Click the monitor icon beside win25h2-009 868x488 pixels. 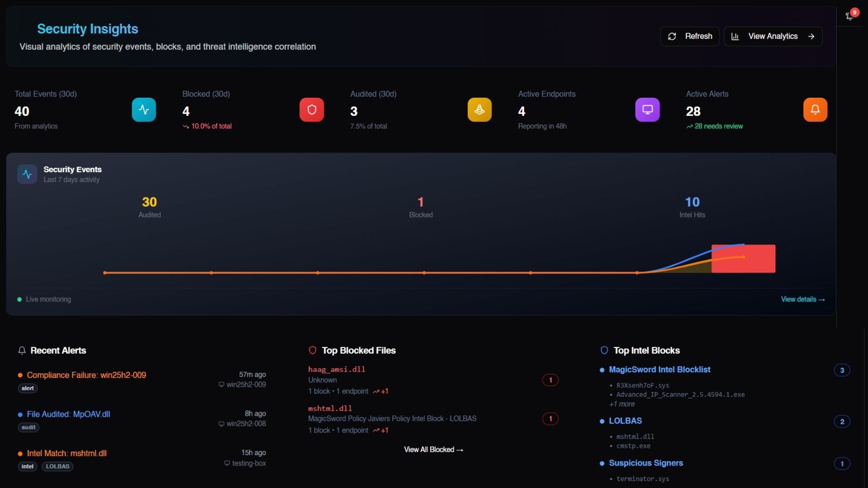point(221,385)
